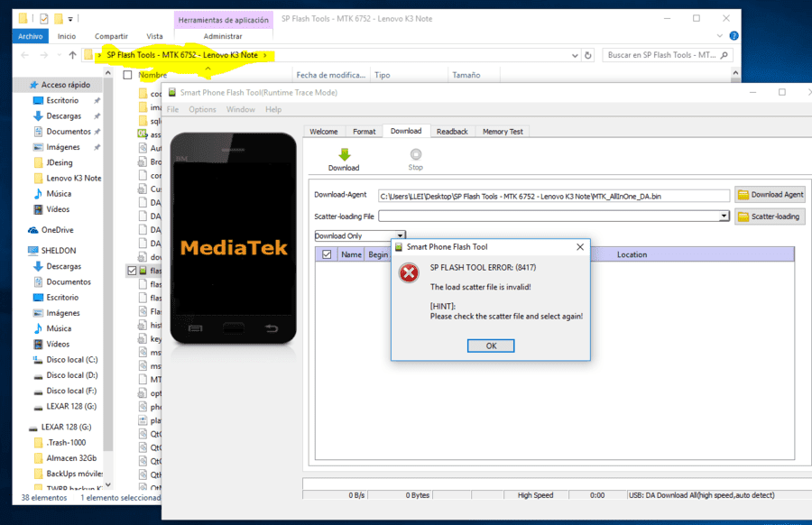
Task: Close the SP Flash Tool error dialog
Action: (580, 247)
